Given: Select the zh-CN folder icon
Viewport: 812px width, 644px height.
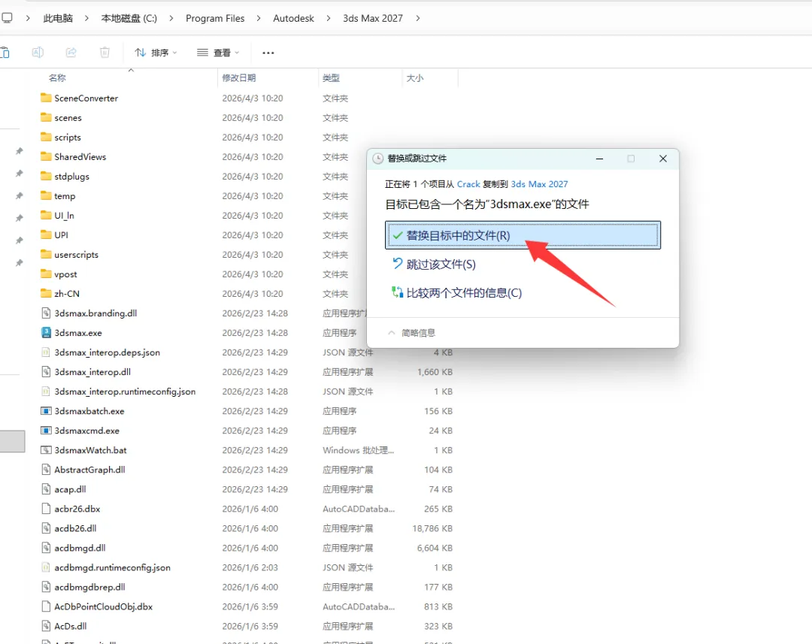Looking at the screenshot, I should (46, 294).
